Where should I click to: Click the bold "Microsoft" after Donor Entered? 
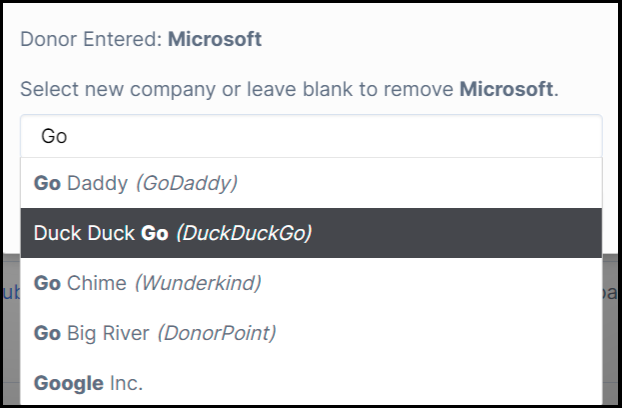[x=214, y=40]
